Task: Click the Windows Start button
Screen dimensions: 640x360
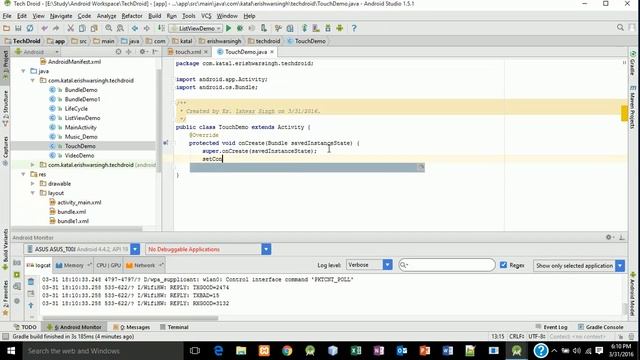Action: pos(11,351)
